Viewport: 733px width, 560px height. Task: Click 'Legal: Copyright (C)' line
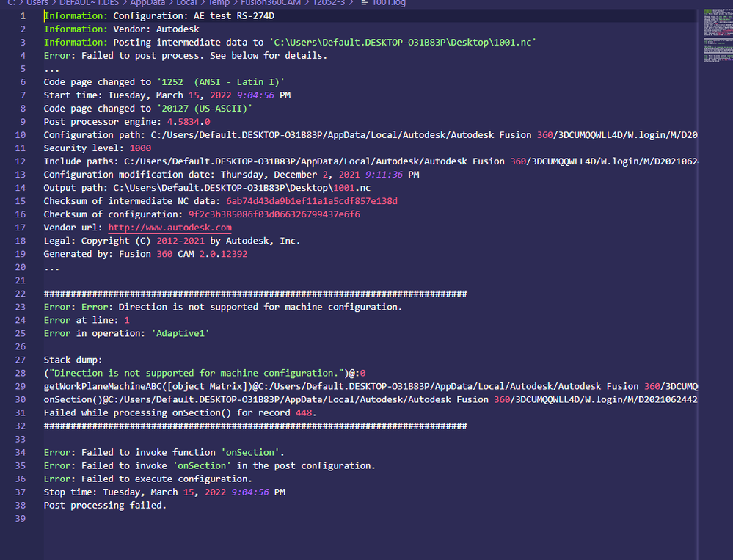(172, 241)
